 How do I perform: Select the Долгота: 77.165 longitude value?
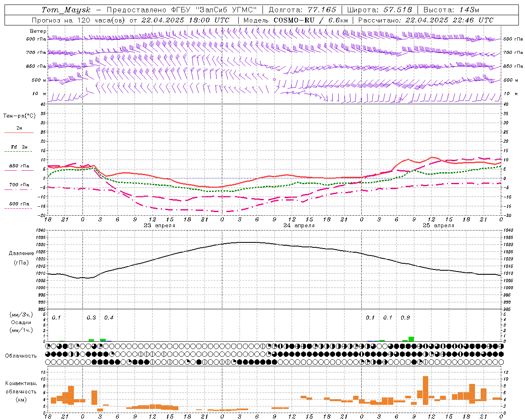pyautogui.click(x=302, y=10)
